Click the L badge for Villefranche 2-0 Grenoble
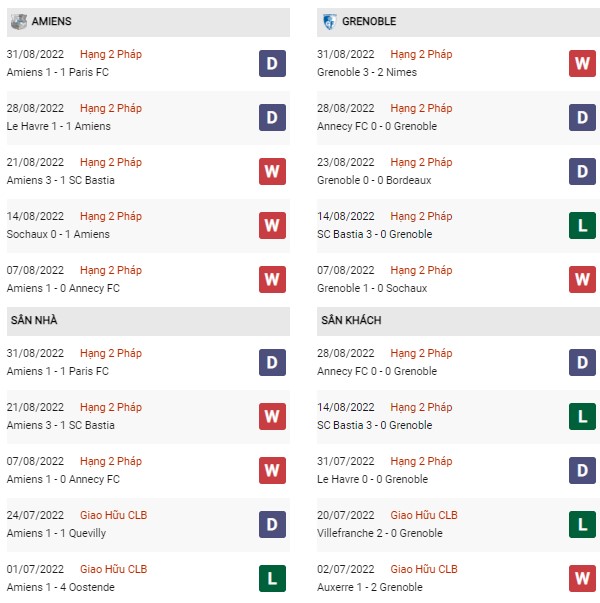This screenshot has height=603, width=600. (582, 524)
